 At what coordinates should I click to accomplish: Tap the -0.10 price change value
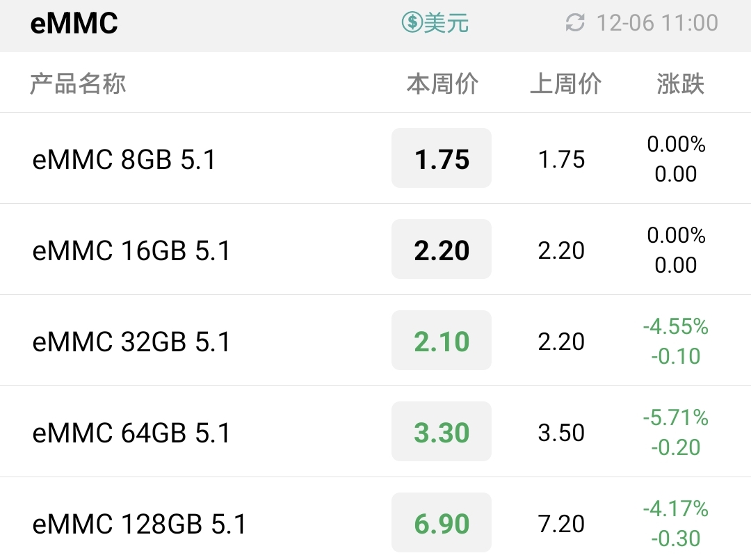pos(675,356)
